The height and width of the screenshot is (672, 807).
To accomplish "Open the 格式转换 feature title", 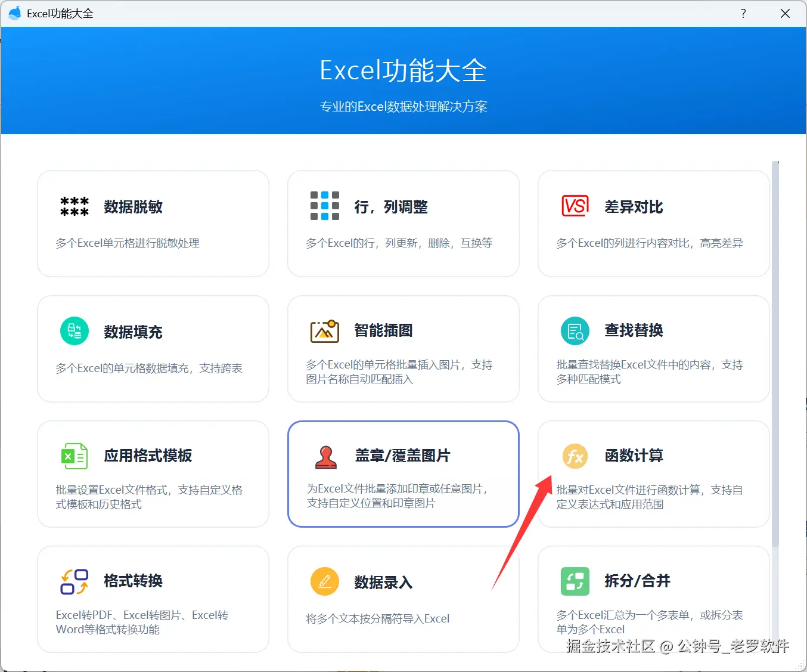I will 134,581.
